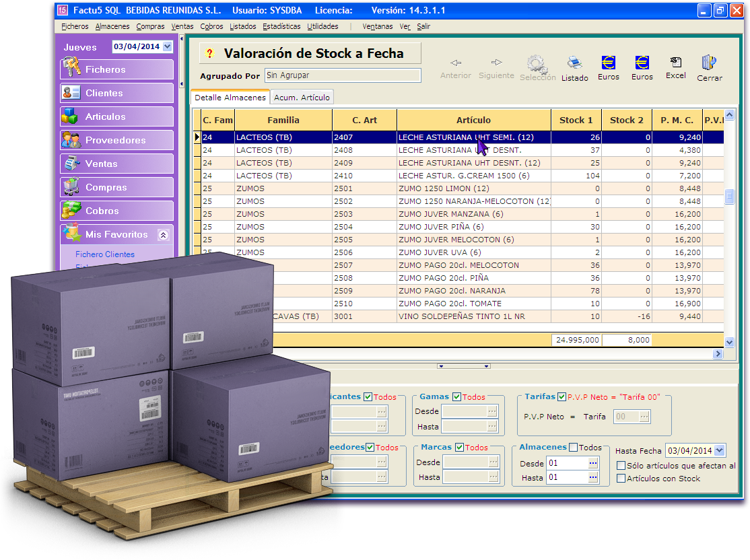Open the Ventas sidebar section

[x=117, y=164]
